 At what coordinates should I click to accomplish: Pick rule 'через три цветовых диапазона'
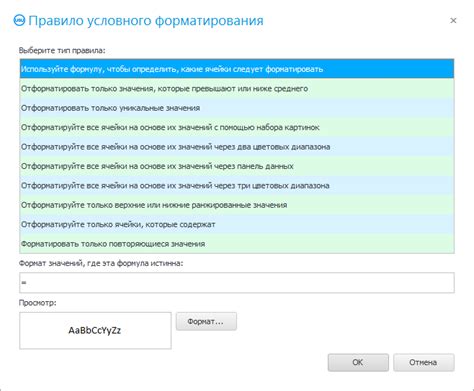click(x=237, y=185)
